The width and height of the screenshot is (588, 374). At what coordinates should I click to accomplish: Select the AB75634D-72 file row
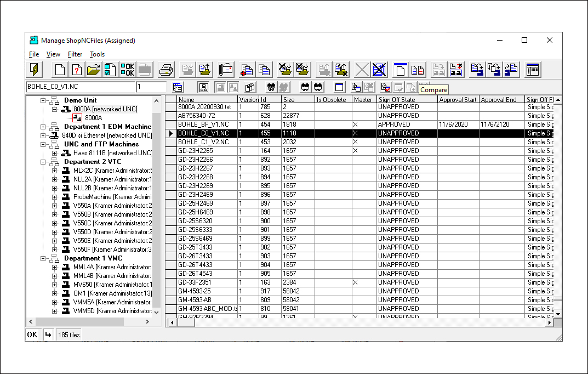359,116
